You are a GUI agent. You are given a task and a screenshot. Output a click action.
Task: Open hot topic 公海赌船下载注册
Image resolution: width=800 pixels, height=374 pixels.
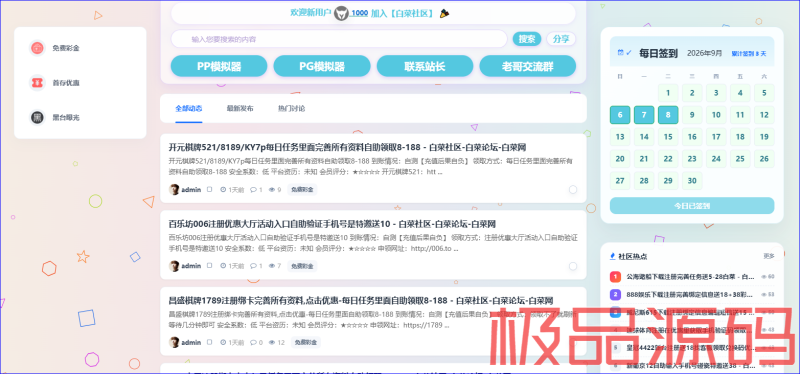pyautogui.click(x=690, y=277)
